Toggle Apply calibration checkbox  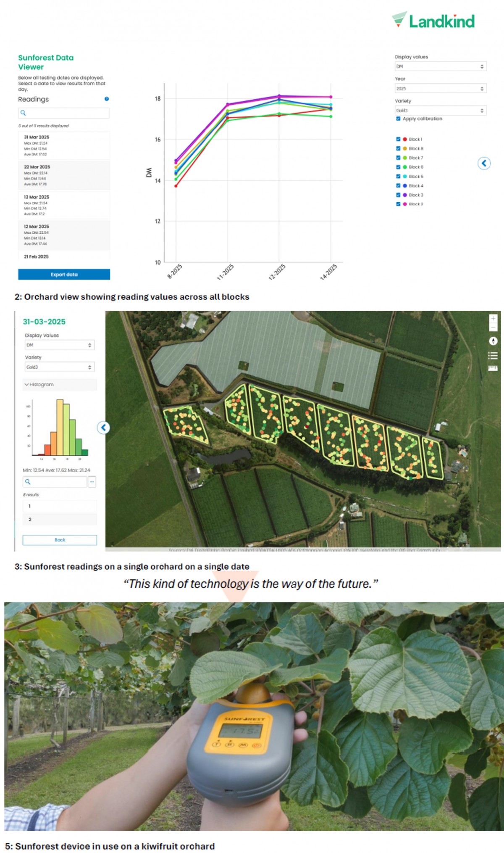tap(398, 119)
